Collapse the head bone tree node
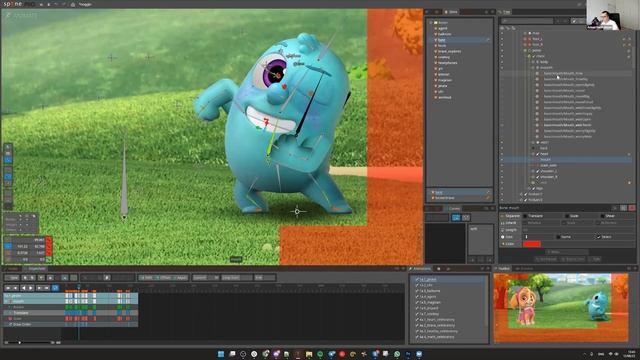 tap(533, 154)
